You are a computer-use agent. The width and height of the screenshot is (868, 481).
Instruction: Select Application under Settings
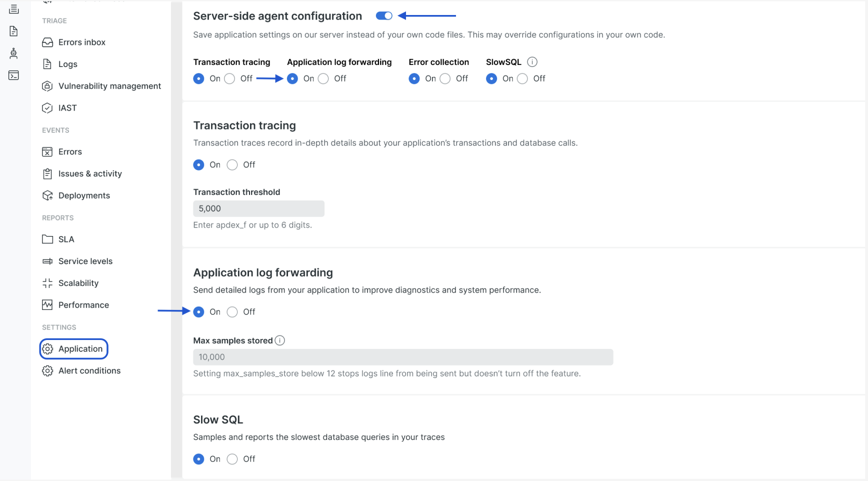(73, 349)
